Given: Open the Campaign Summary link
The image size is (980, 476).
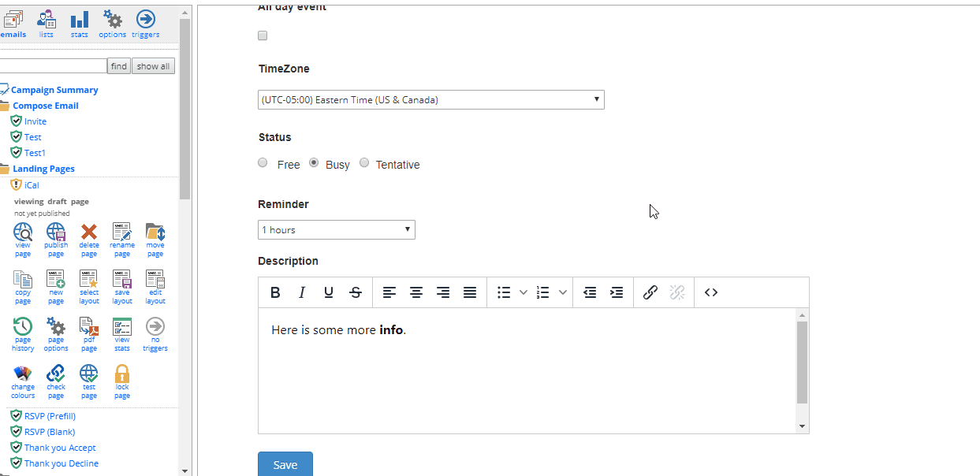Looking at the screenshot, I should tap(54, 90).
